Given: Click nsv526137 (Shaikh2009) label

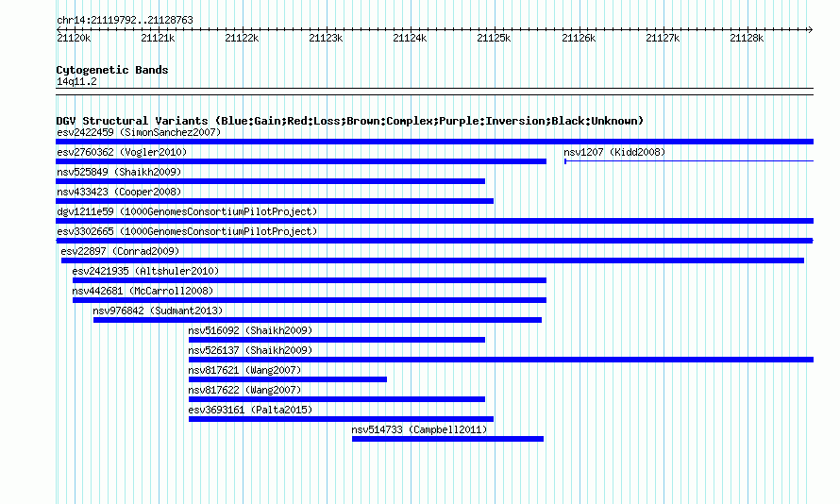Looking at the screenshot, I should pyautogui.click(x=250, y=350).
